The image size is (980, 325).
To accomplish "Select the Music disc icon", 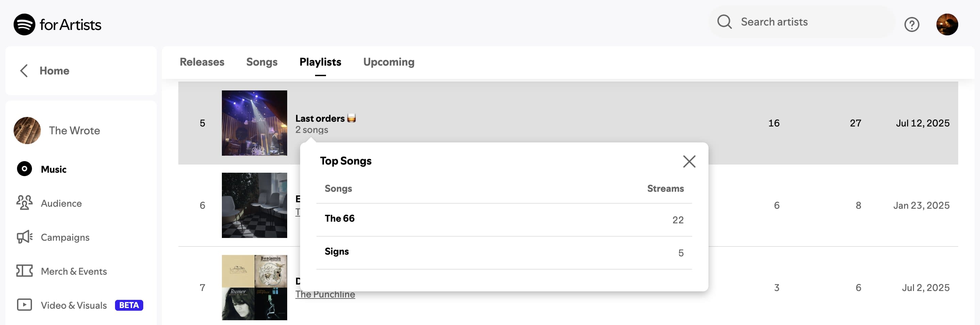I will 24,169.
